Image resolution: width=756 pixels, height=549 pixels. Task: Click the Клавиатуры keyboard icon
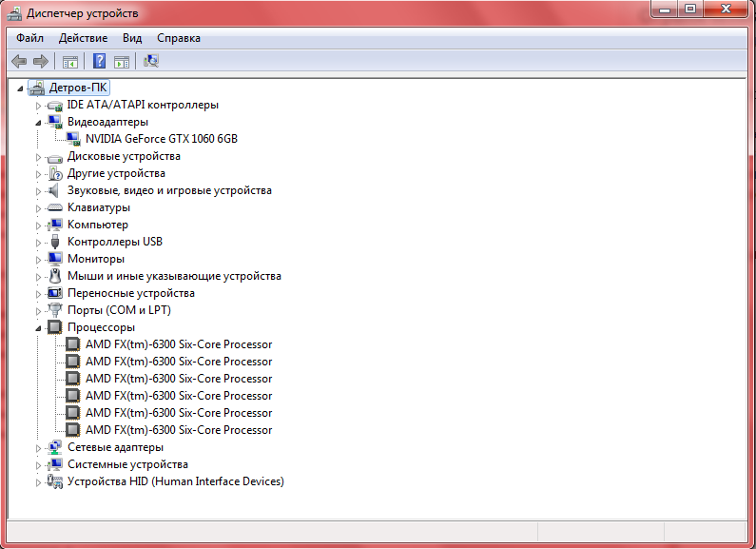click(x=55, y=208)
